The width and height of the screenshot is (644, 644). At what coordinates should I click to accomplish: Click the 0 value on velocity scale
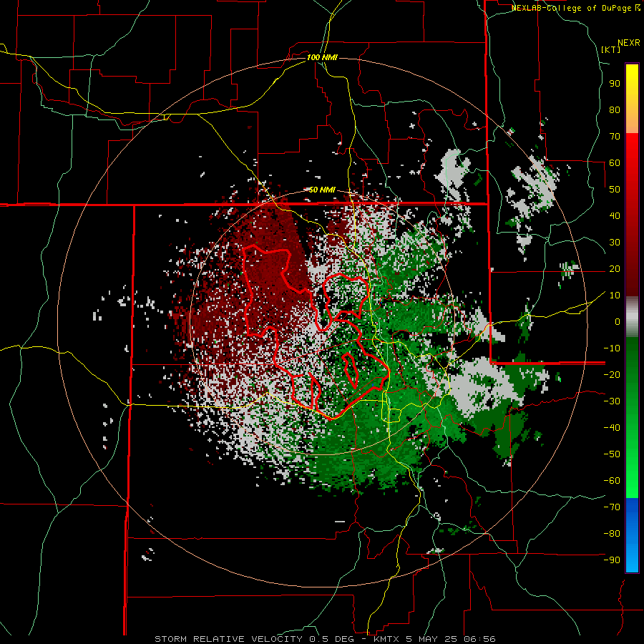click(618, 321)
